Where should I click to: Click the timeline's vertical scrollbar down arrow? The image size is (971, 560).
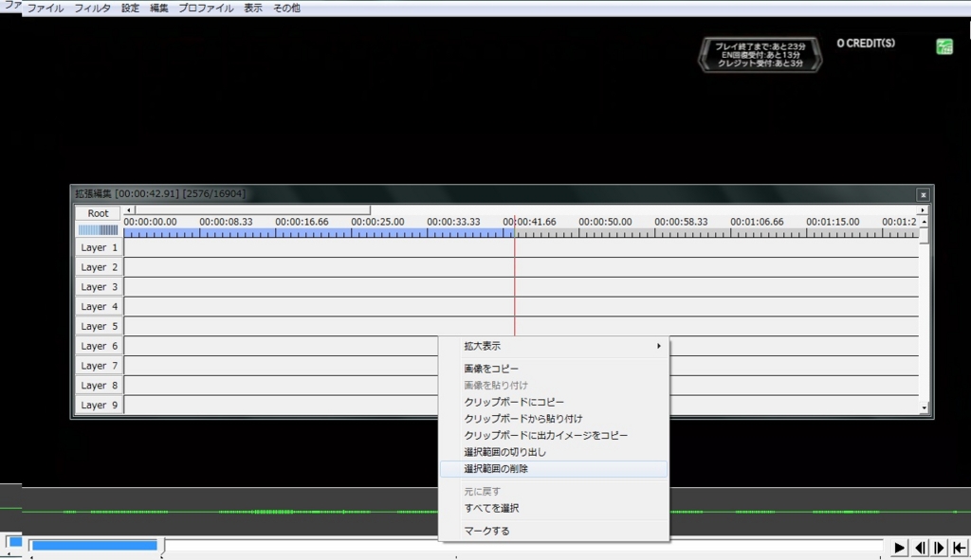tap(923, 407)
